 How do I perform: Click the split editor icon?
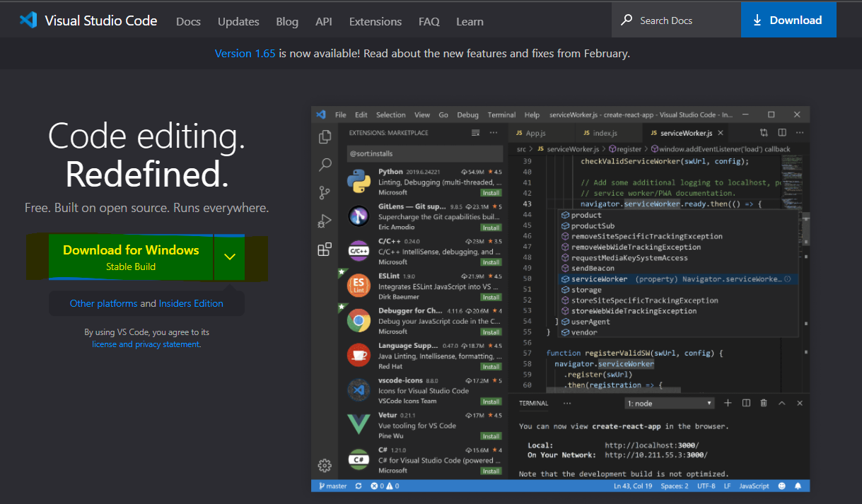[x=782, y=133]
